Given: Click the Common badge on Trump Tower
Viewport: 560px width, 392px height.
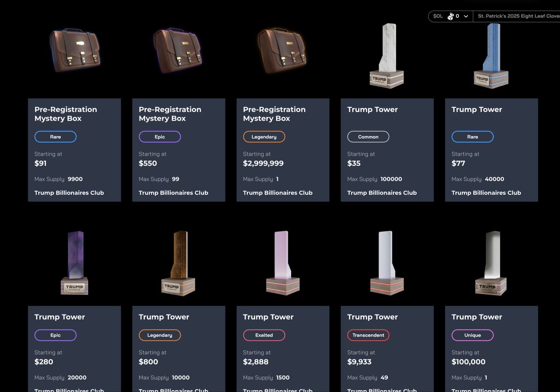Looking at the screenshot, I should (368, 137).
